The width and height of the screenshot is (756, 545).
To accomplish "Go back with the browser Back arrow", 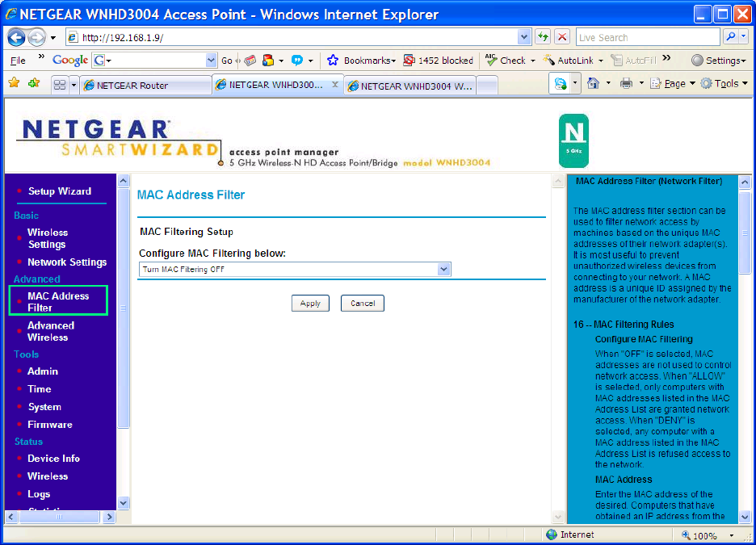I will (16, 38).
